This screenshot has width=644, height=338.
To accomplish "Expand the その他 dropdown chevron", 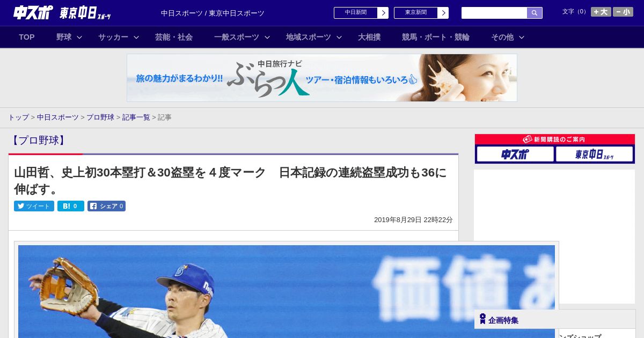I will coord(522,37).
